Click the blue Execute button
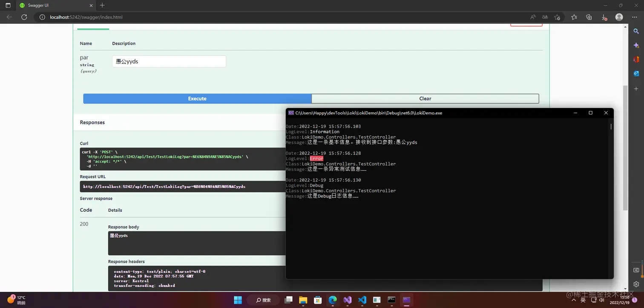Image resolution: width=644 pixels, height=308 pixels. coord(197,99)
